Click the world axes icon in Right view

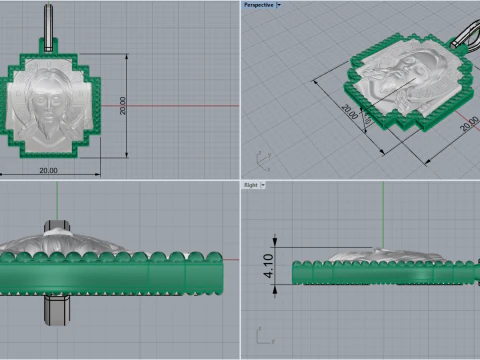(x=266, y=336)
